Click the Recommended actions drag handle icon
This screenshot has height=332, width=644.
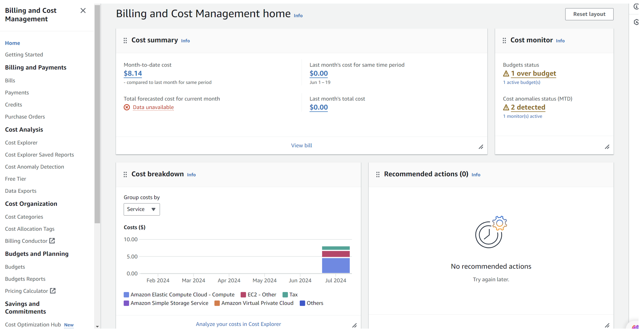pyautogui.click(x=378, y=174)
